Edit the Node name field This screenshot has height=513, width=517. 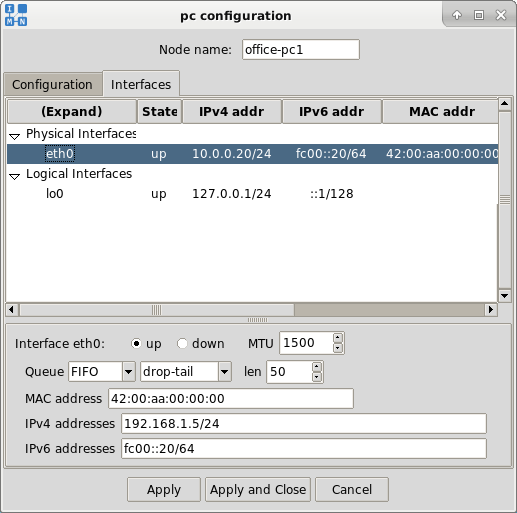pyautogui.click(x=301, y=50)
